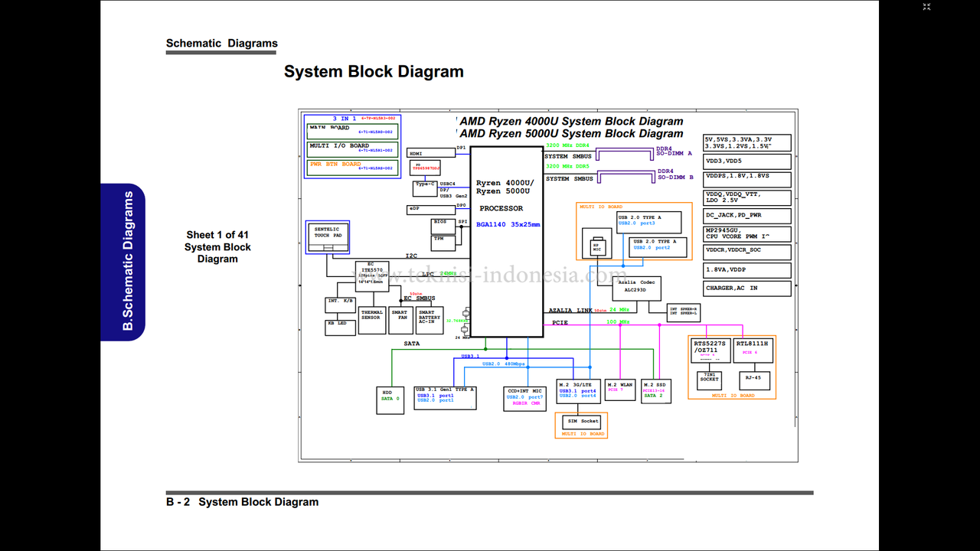980x551 pixels.
Task: Click the 'M.2 WLAN' block
Action: pyautogui.click(x=620, y=390)
